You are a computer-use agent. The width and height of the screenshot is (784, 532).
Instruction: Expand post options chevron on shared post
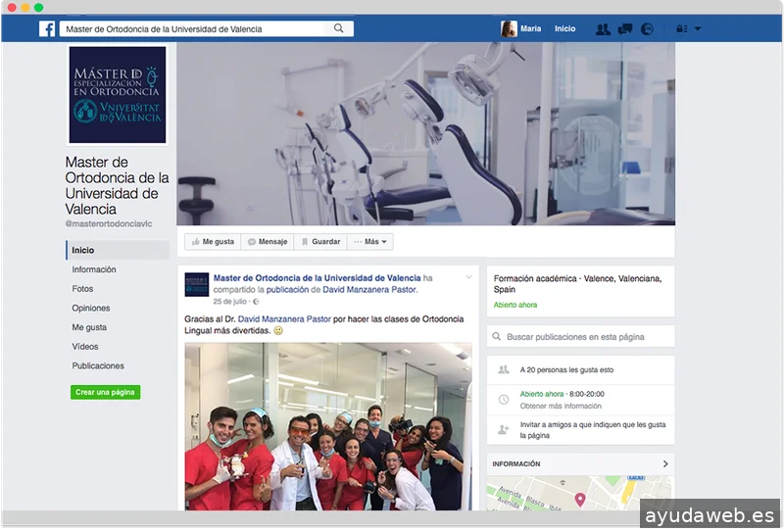click(x=468, y=278)
